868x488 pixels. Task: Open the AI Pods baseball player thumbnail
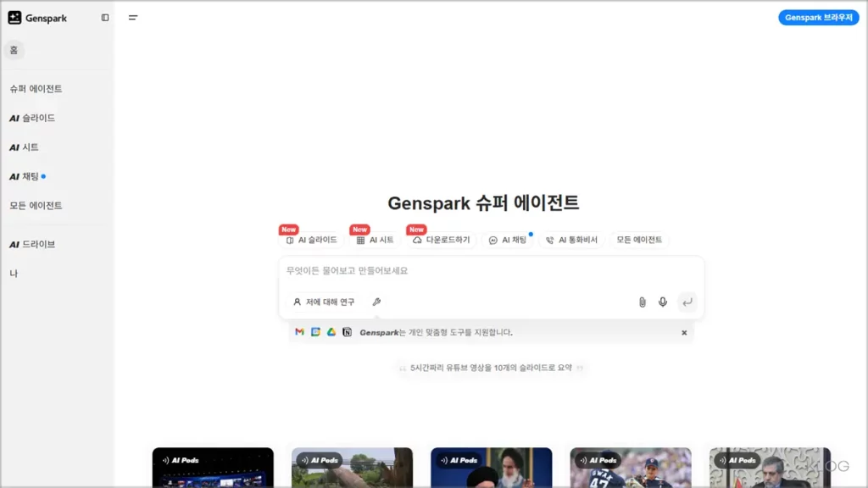pyautogui.click(x=631, y=468)
